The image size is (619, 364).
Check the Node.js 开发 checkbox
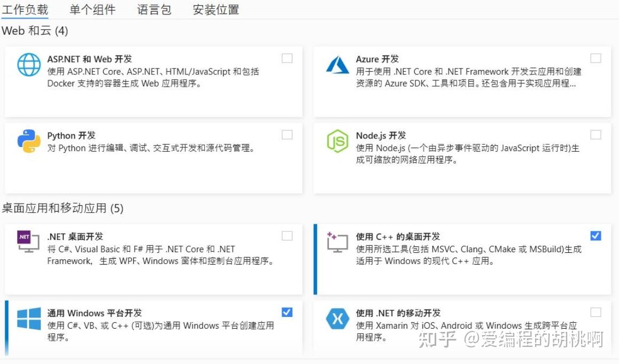coord(595,135)
